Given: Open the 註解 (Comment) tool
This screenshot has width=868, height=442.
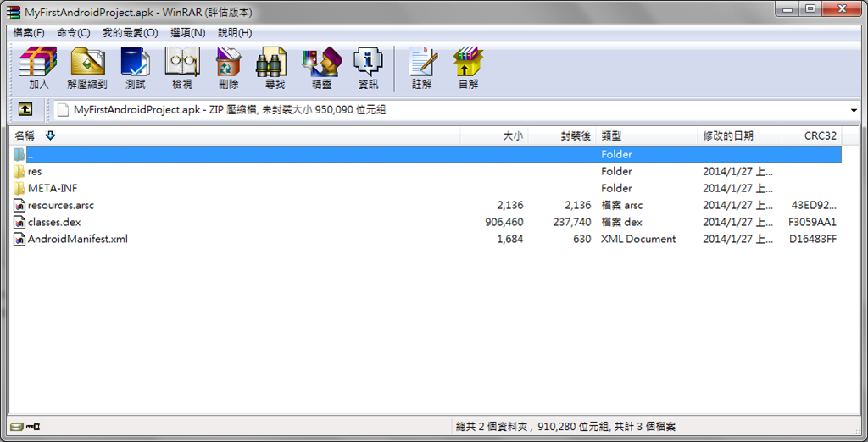Looking at the screenshot, I should (x=422, y=68).
